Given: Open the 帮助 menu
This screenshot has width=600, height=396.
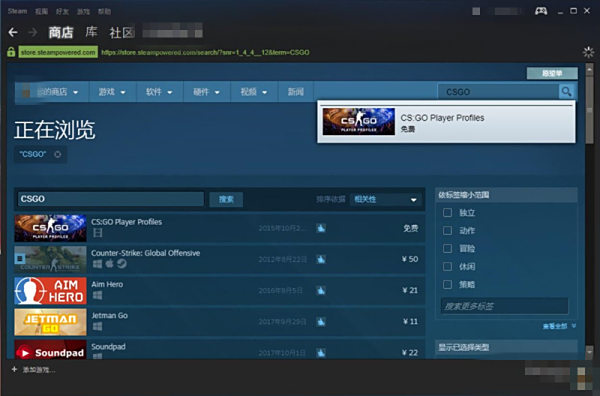Looking at the screenshot, I should click(x=104, y=11).
